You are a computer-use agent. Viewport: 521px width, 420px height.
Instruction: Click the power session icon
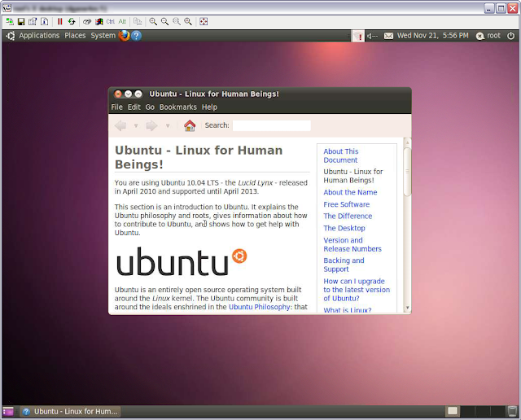click(x=510, y=36)
